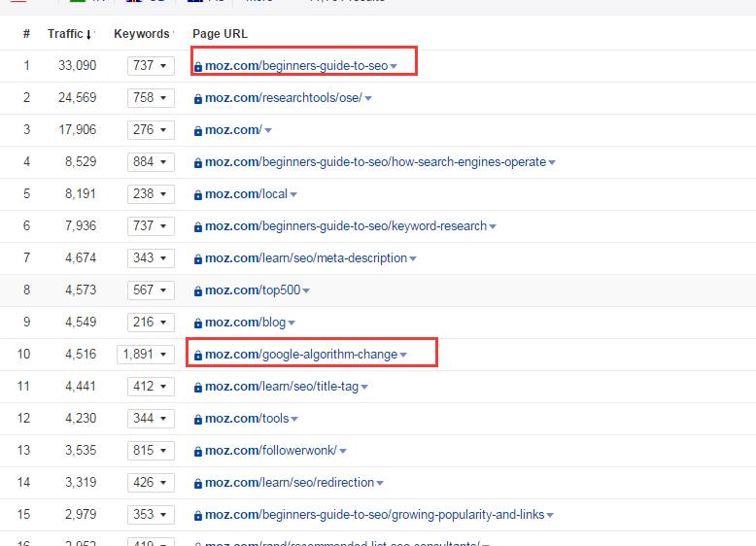The width and height of the screenshot is (756, 546).
Task: Expand URL caret after followerwonk/
Action: coord(343,451)
